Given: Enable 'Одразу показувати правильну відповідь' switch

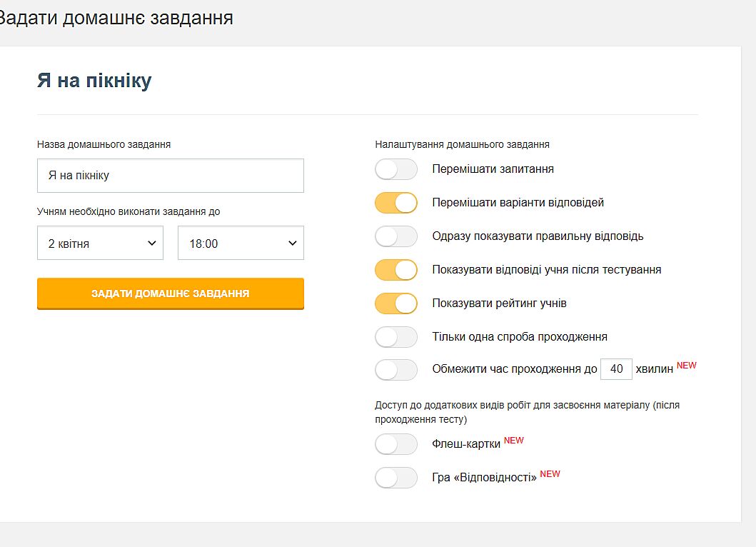Looking at the screenshot, I should click(x=395, y=236).
